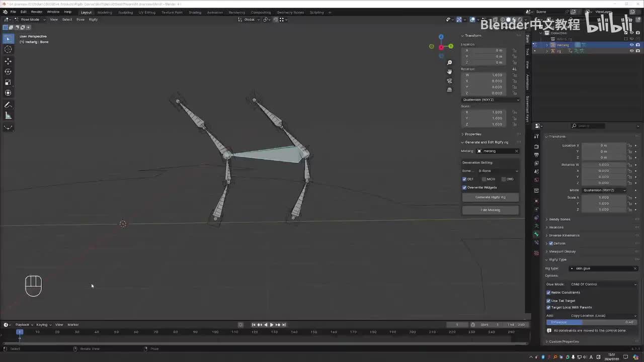Click the Edit Metarig button
Viewport: 644px width, 362px height.
point(491,210)
